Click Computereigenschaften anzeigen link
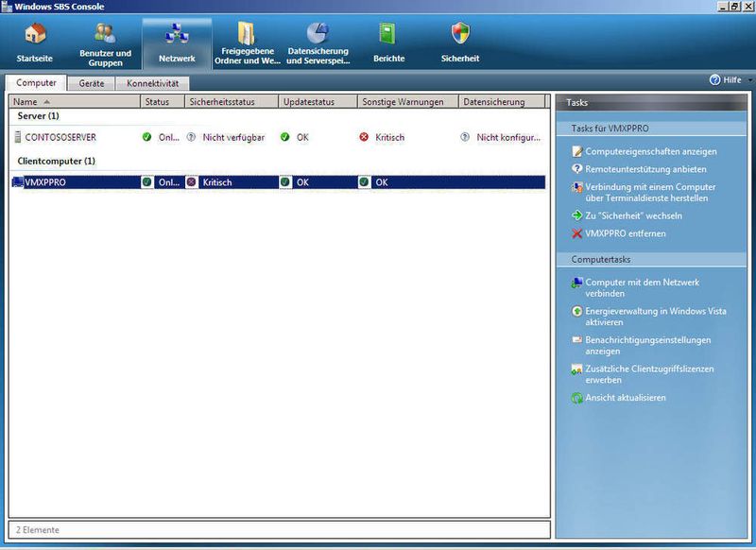756x550 pixels. [651, 151]
